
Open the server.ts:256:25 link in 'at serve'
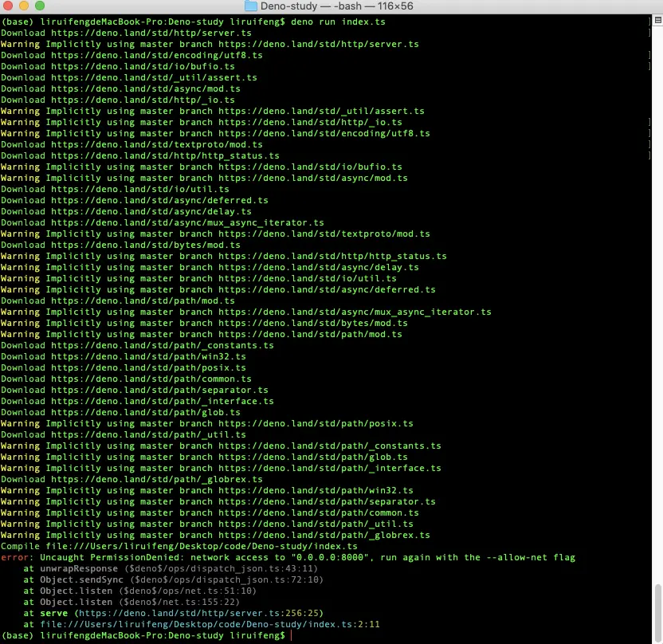[198, 613]
